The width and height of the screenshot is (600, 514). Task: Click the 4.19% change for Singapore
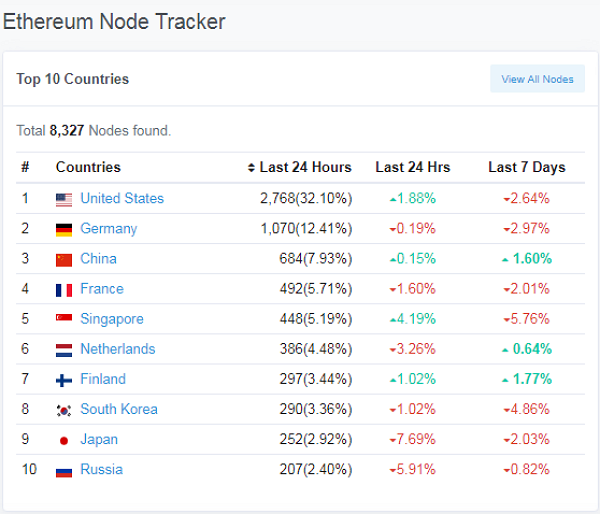[412, 319]
